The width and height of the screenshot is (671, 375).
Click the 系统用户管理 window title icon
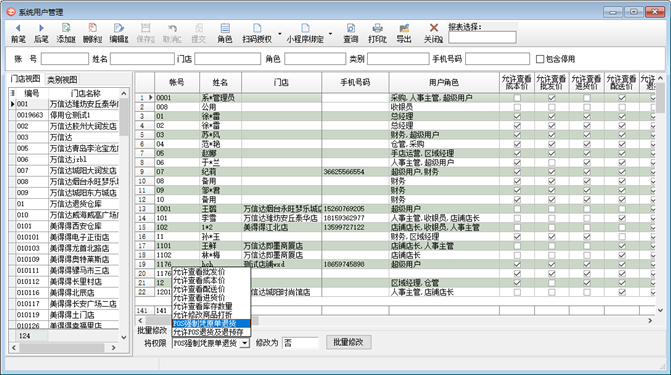point(11,12)
